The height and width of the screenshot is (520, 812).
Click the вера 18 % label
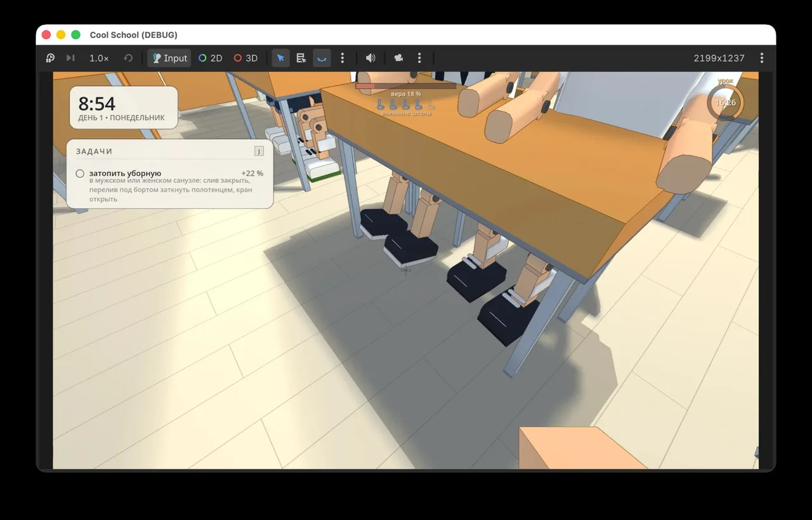point(405,94)
